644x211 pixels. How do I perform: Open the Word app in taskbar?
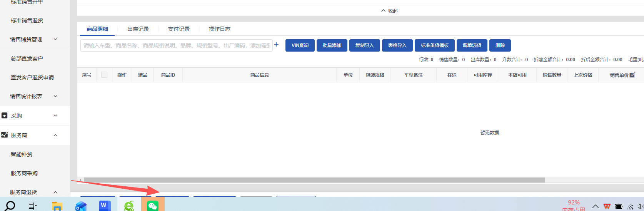tap(104, 206)
